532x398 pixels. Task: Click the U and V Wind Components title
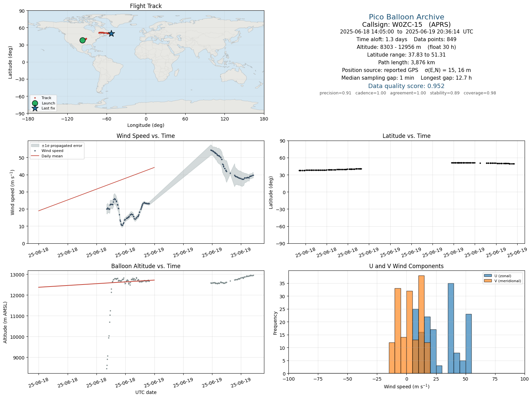[406, 266]
